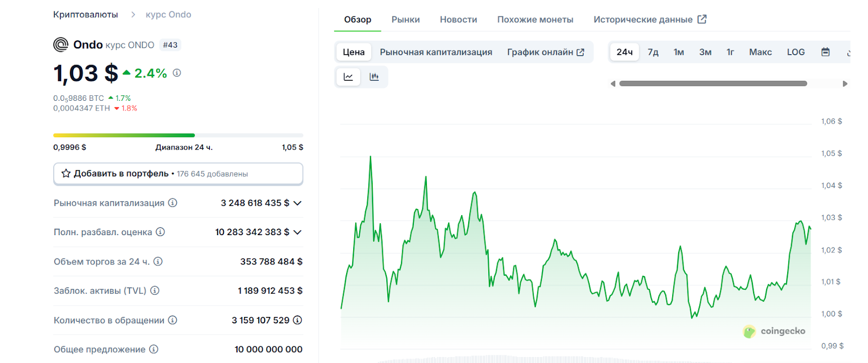
Task: Open the Рынки tab
Action: coord(406,20)
